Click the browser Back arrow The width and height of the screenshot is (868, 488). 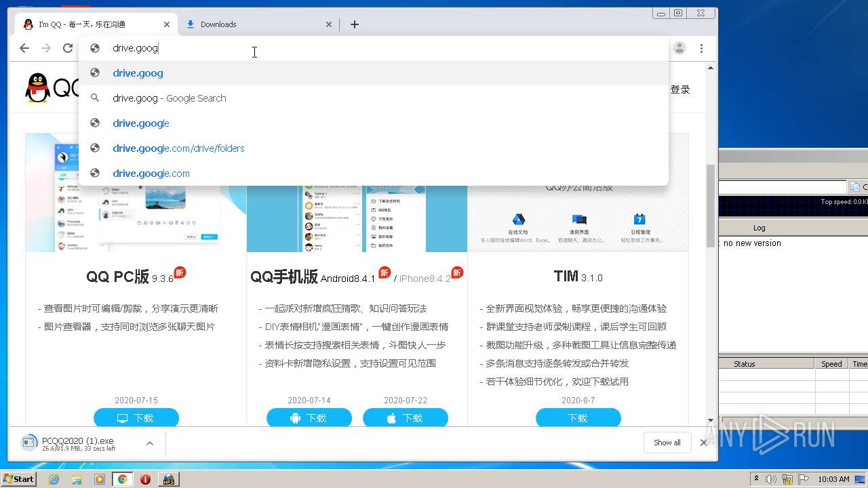[x=24, y=48]
